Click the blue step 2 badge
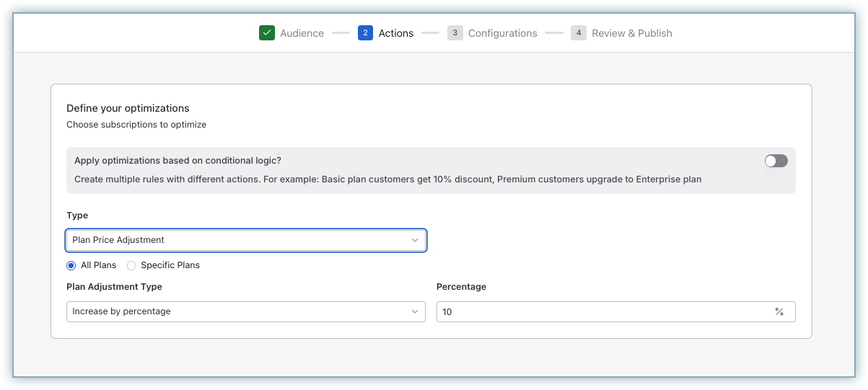The width and height of the screenshot is (868, 390). point(366,32)
